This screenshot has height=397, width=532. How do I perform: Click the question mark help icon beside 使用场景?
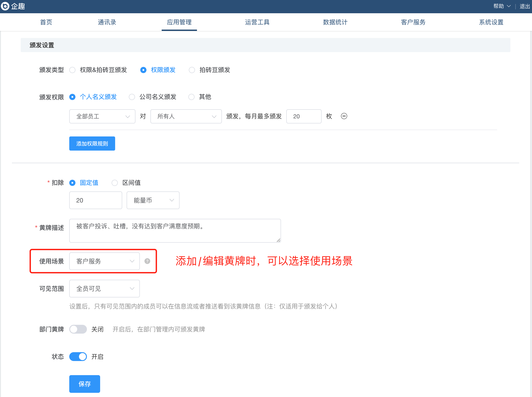pyautogui.click(x=147, y=261)
